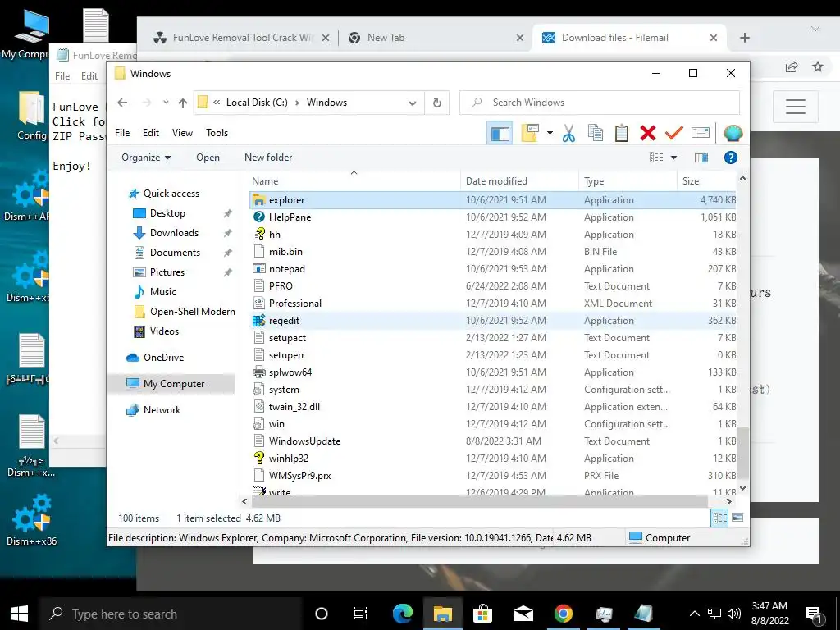This screenshot has height=630, width=840.
Task: Click the Windows Start button
Action: (x=20, y=614)
